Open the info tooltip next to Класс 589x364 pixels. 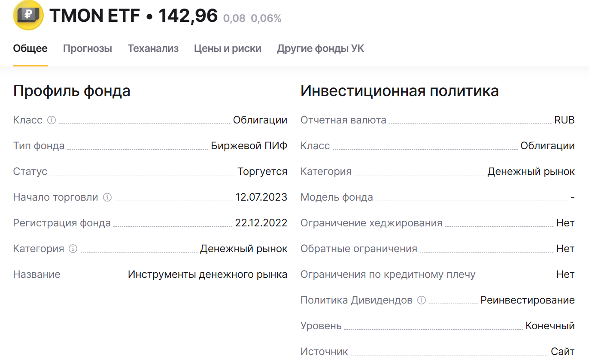click(x=51, y=120)
